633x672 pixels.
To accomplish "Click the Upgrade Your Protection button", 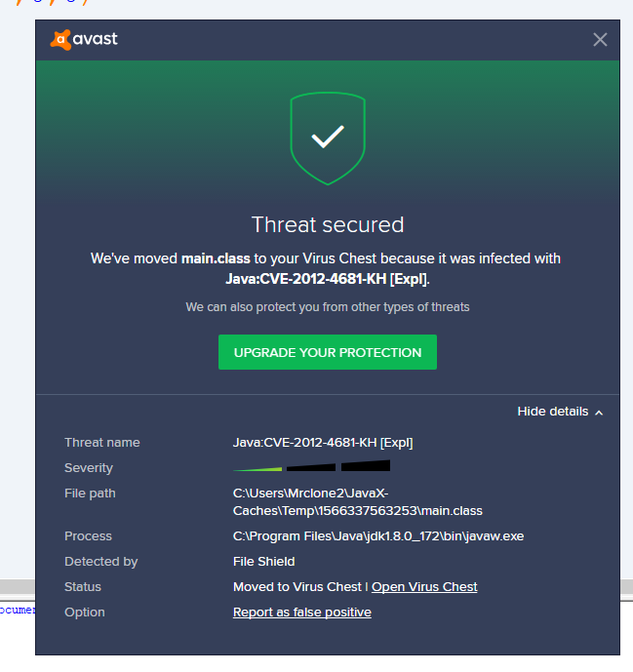I will (328, 352).
